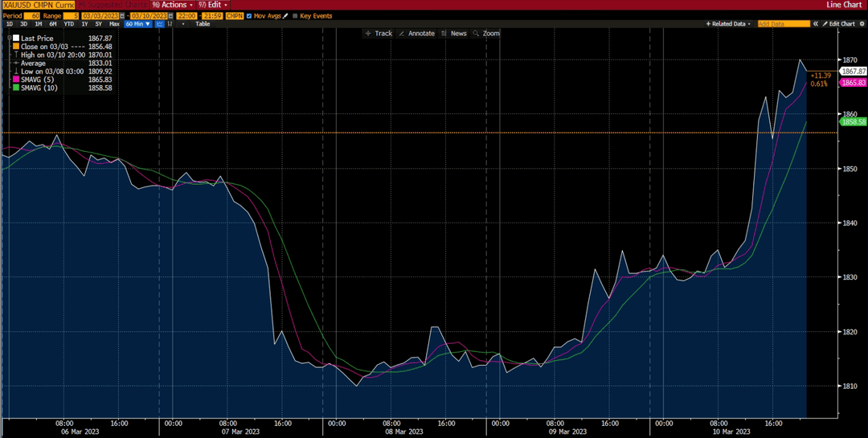Expand the Related Data dropdown
The height and width of the screenshot is (438, 868).
728,24
